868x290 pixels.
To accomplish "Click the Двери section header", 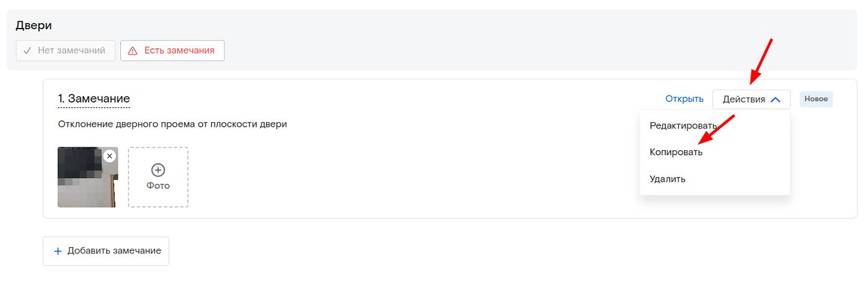I will (x=33, y=25).
